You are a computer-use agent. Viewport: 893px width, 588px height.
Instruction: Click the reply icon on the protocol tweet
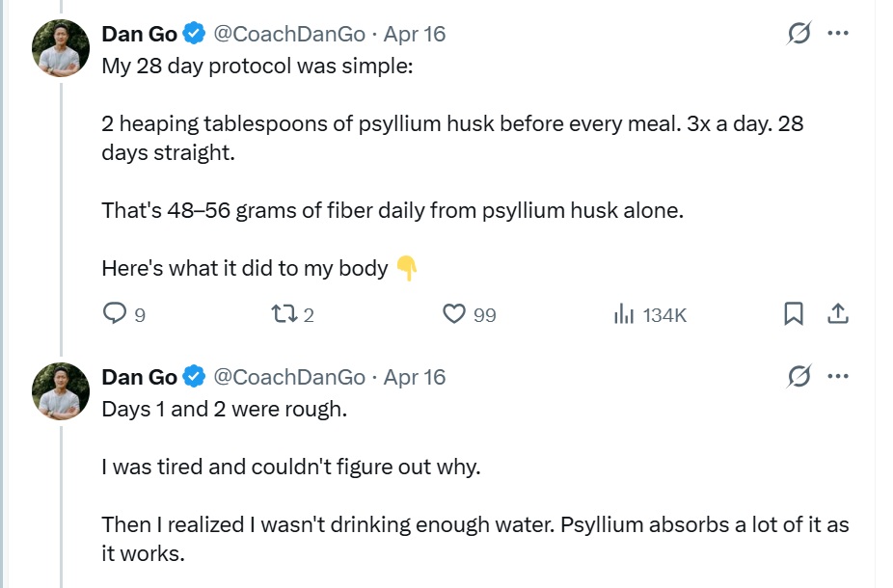click(x=115, y=314)
